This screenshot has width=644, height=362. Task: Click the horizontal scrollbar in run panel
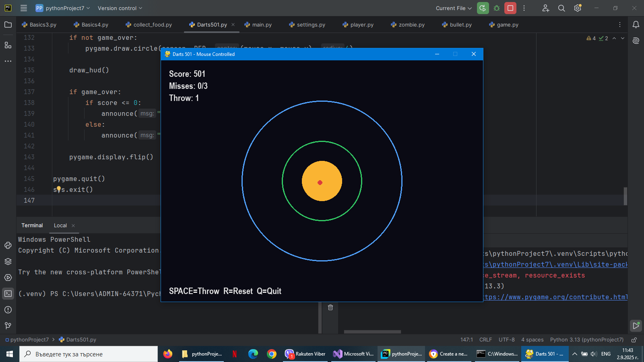point(372,332)
